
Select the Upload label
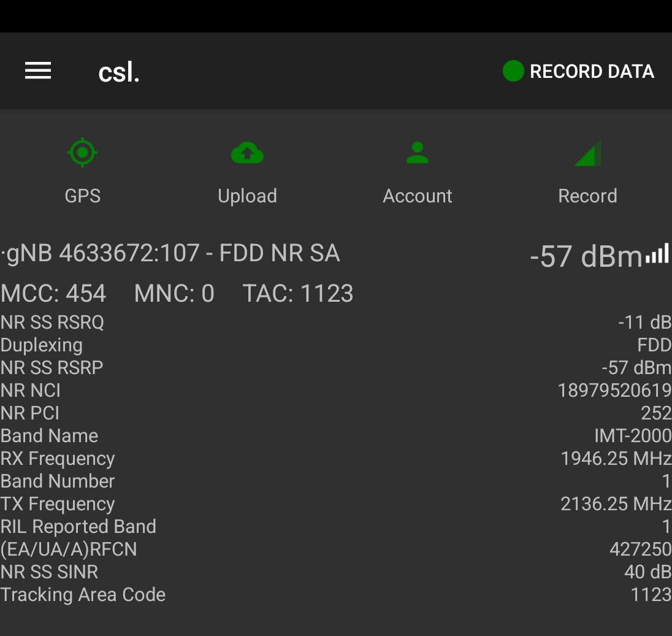tap(247, 196)
